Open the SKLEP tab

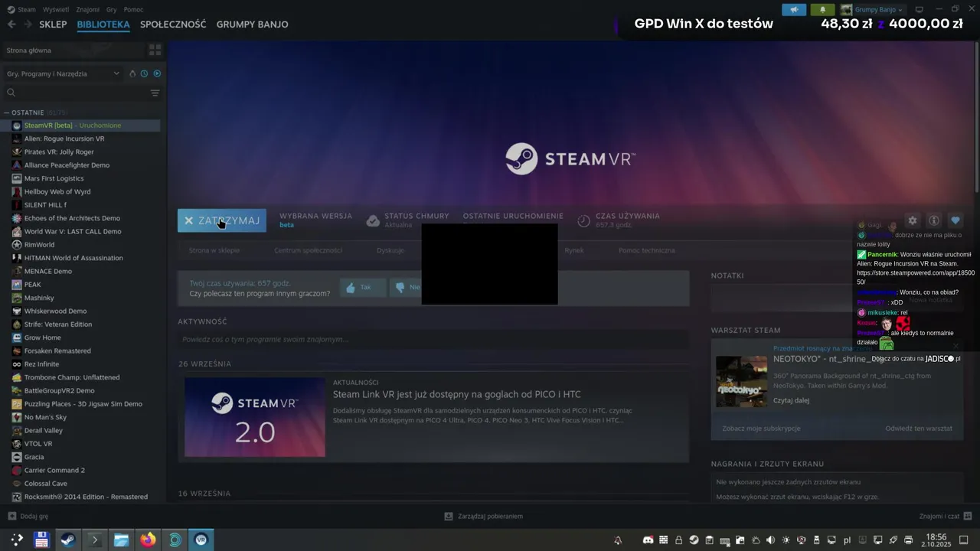[53, 24]
